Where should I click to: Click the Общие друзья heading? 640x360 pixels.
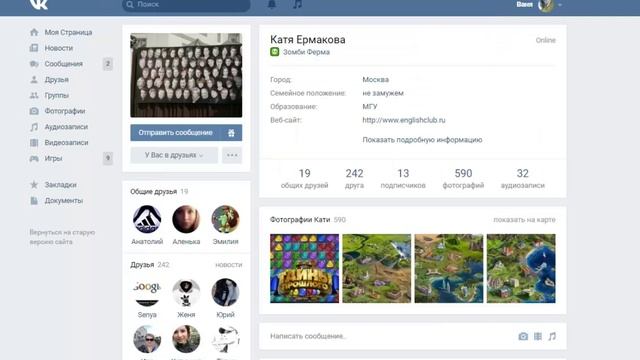point(153,191)
